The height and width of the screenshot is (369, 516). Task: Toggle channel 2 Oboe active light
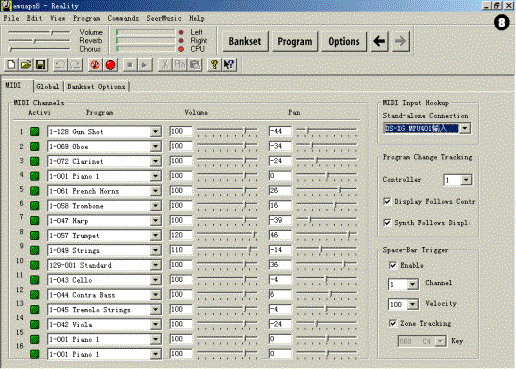click(x=35, y=146)
